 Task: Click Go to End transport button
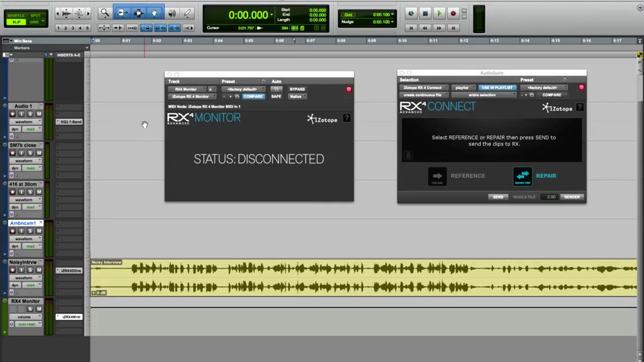pos(453,28)
